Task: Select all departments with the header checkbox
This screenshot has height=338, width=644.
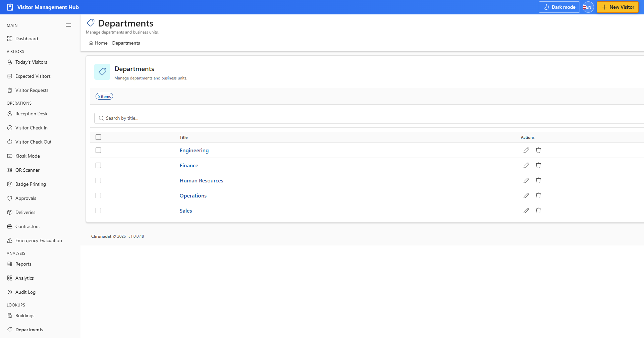Action: click(98, 137)
